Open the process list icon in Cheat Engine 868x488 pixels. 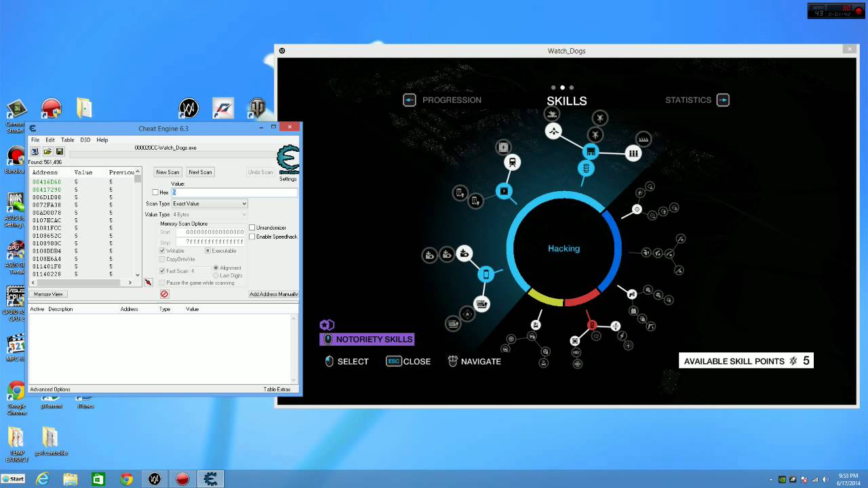(35, 152)
